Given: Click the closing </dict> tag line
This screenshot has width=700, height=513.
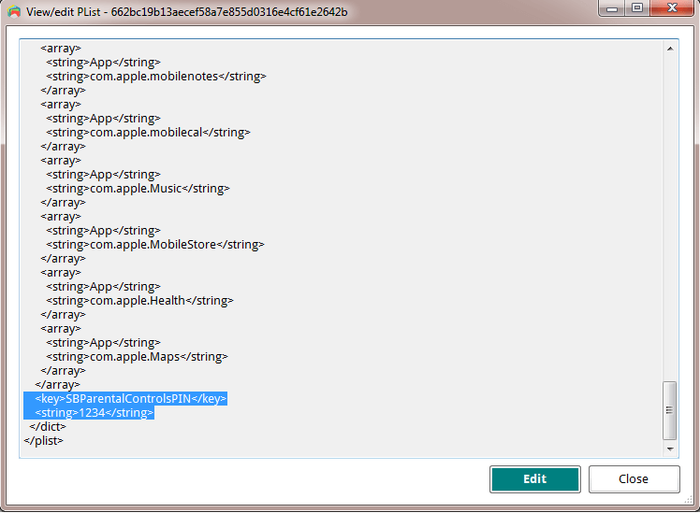Looking at the screenshot, I should (x=48, y=426).
